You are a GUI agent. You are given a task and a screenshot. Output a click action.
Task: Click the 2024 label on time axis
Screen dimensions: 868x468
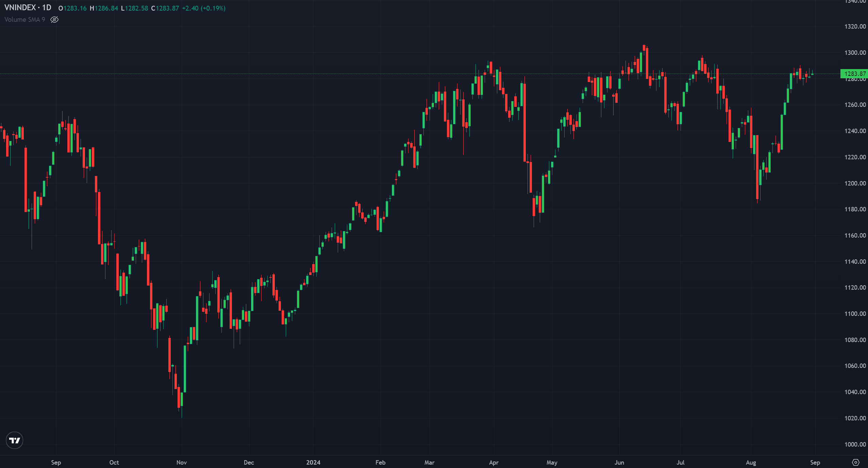coord(313,462)
